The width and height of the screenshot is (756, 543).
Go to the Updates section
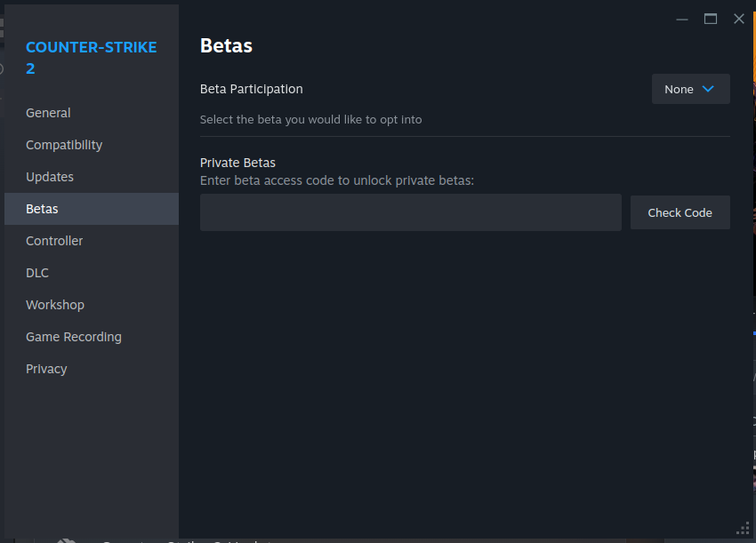point(50,177)
